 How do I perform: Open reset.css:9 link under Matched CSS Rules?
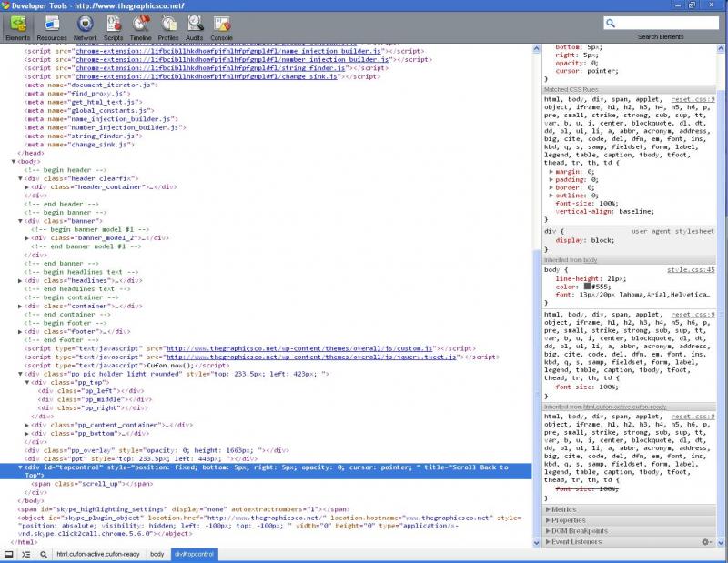pyautogui.click(x=693, y=99)
